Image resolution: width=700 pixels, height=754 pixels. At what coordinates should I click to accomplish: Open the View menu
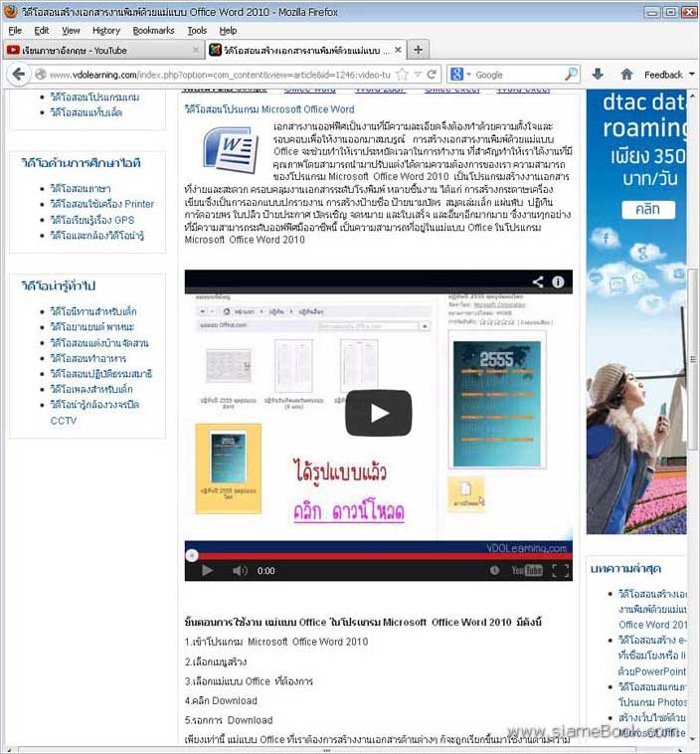(x=71, y=30)
